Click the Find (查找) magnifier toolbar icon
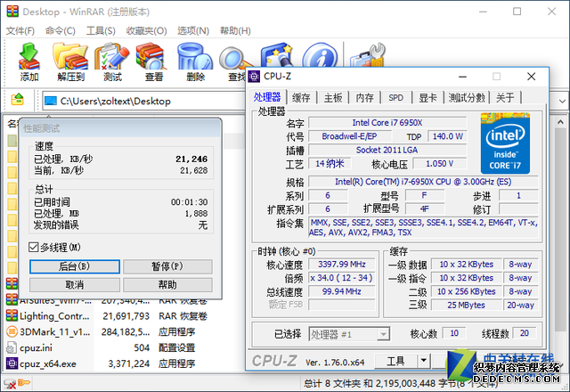Image resolution: width=570 pixels, height=392 pixels. (233, 57)
